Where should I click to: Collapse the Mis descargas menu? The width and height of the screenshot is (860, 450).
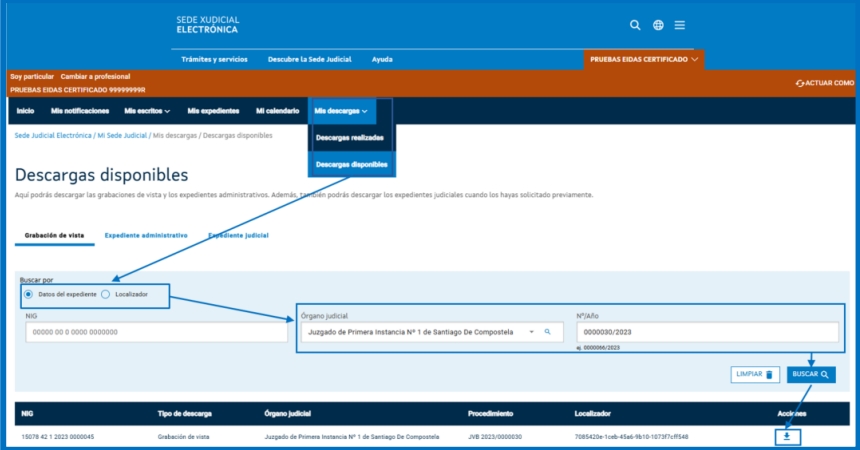pos(341,110)
